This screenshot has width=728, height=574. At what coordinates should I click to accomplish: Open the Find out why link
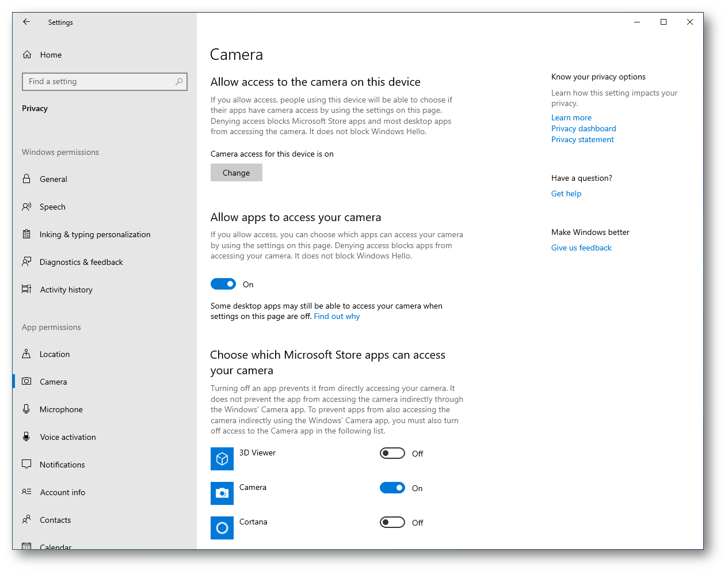(x=337, y=316)
